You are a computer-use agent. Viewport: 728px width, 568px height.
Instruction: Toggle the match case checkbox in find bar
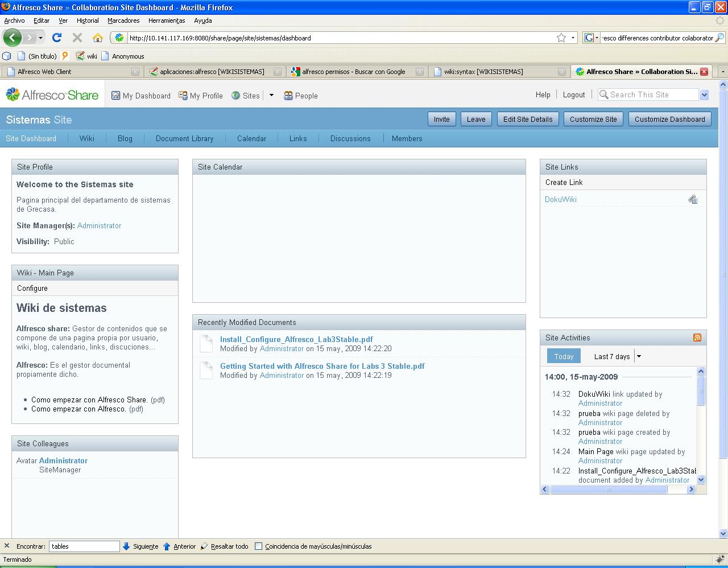click(x=258, y=546)
